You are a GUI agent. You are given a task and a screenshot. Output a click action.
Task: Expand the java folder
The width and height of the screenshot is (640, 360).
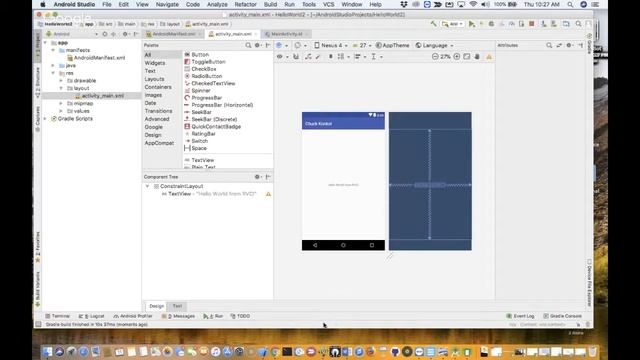pyautogui.click(x=53, y=65)
